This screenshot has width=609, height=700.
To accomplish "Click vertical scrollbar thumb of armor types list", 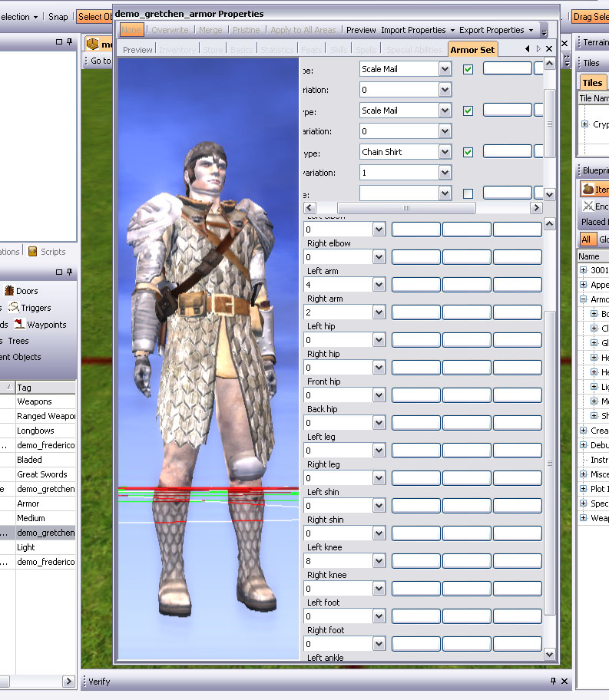I will (550, 124).
